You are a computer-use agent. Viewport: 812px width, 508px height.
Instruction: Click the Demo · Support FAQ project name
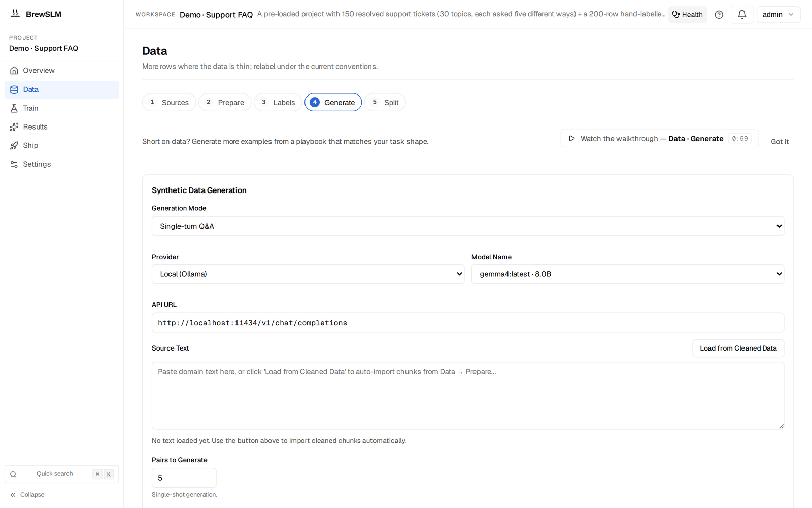(x=44, y=48)
